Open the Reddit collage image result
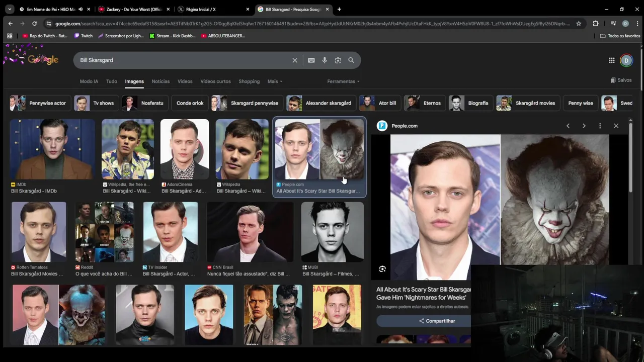Image resolution: width=644 pixels, height=362 pixels. point(104,232)
